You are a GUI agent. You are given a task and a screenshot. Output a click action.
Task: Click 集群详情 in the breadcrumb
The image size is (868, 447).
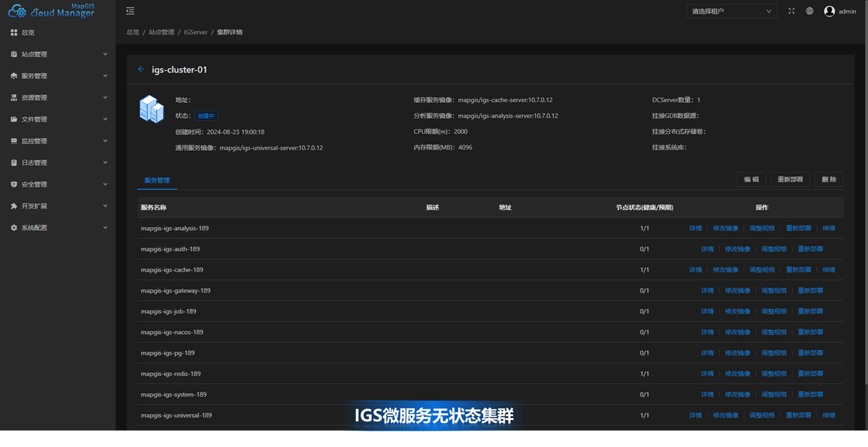[x=230, y=32]
